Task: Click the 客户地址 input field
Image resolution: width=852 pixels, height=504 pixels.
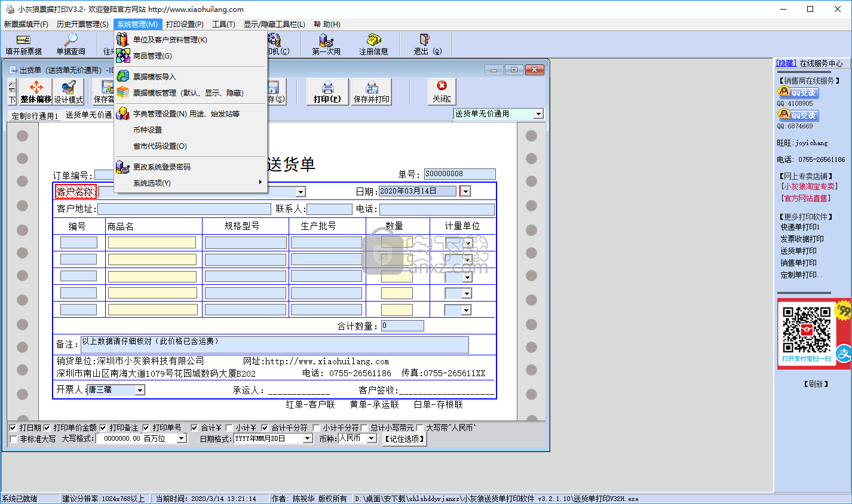Action: tap(184, 209)
